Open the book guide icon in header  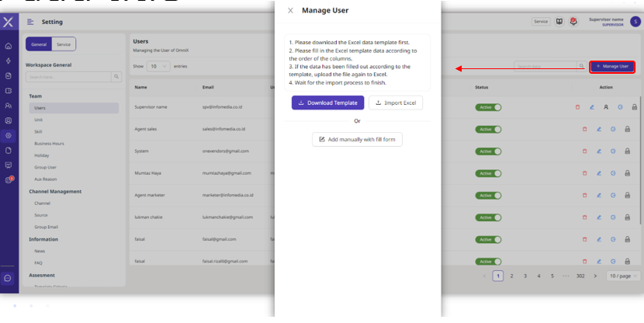(559, 22)
